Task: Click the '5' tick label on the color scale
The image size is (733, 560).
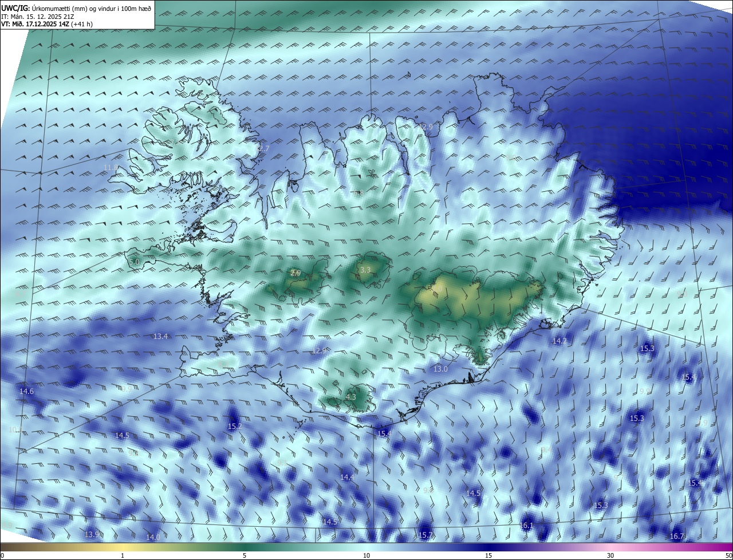Action: 245,555
